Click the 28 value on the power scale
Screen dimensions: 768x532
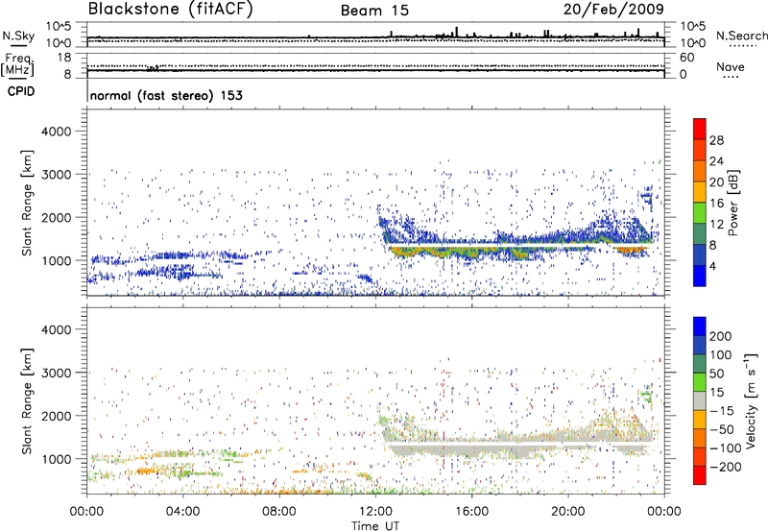click(716, 140)
